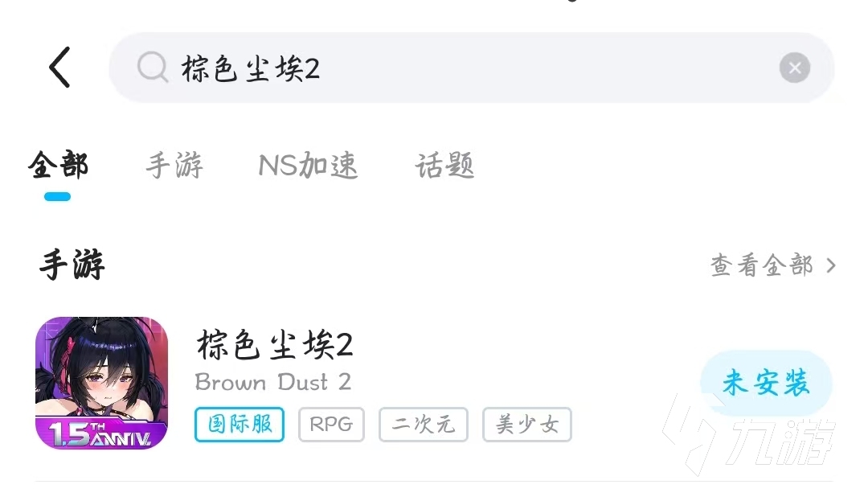
Task: Switch to the 手游 tab
Action: (x=174, y=165)
